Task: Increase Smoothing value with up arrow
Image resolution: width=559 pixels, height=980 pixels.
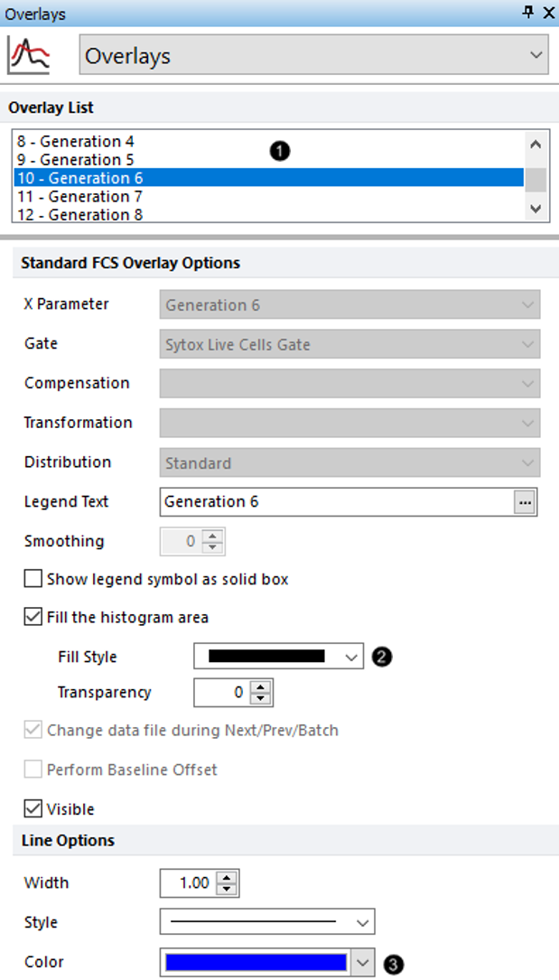Action: click(212, 537)
